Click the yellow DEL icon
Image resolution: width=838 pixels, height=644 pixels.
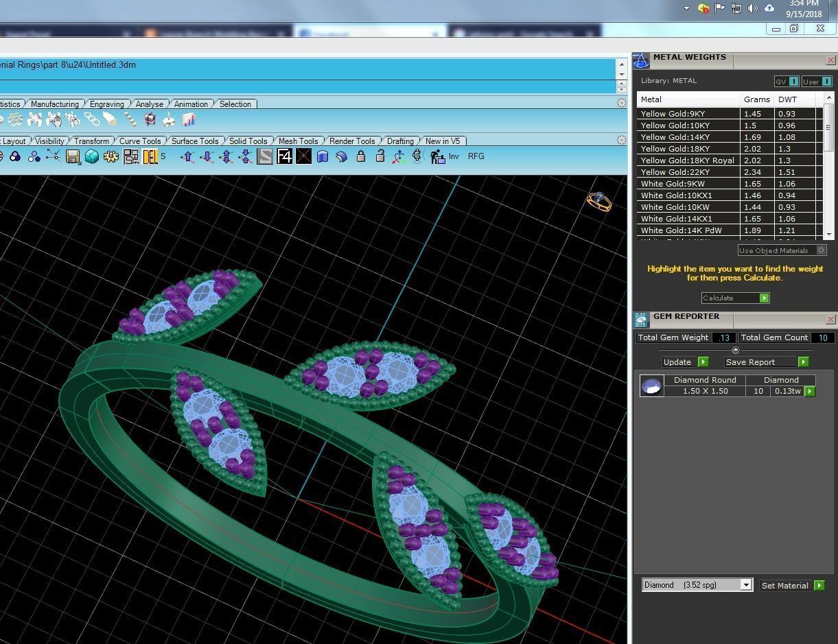point(150,157)
